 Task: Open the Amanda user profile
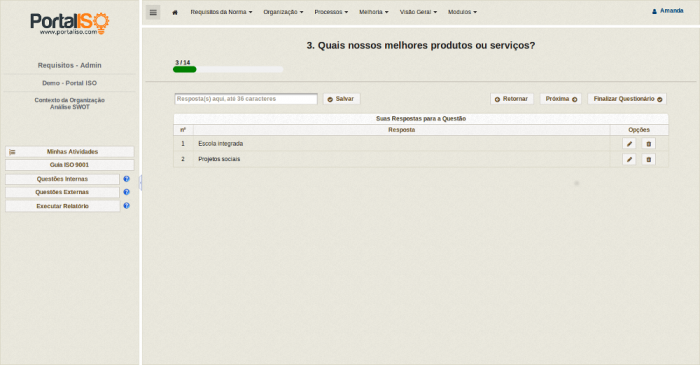pyautogui.click(x=667, y=11)
